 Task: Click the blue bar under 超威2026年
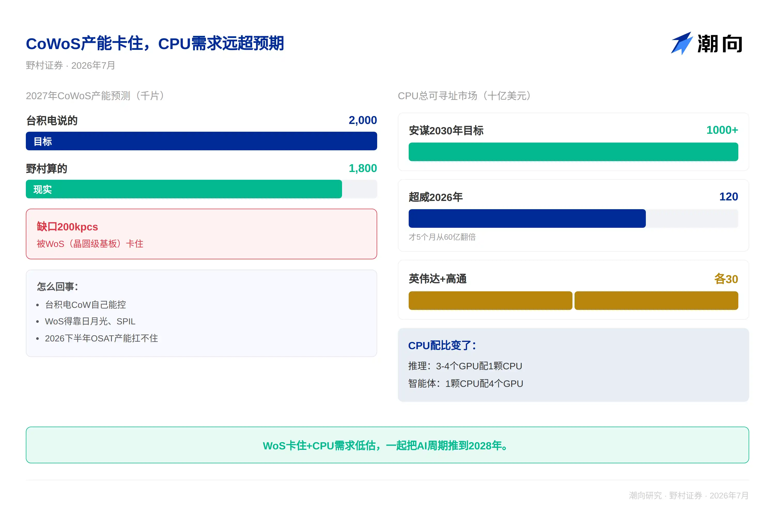(x=527, y=218)
